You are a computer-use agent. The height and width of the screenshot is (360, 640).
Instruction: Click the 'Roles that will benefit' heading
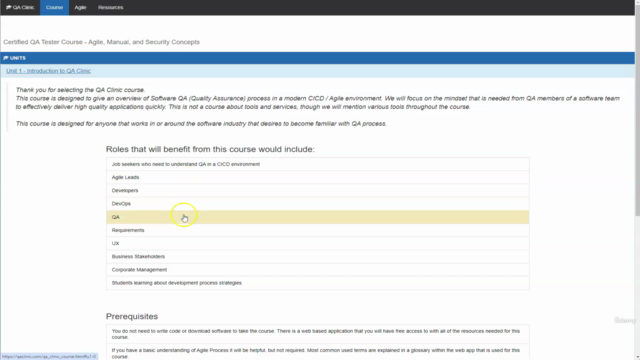pyautogui.click(x=210, y=149)
